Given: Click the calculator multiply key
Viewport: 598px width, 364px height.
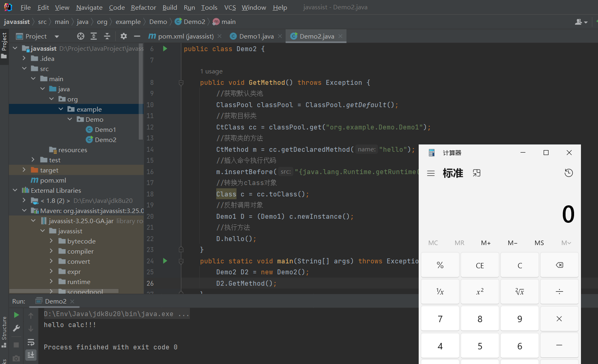Looking at the screenshot, I should point(559,319).
